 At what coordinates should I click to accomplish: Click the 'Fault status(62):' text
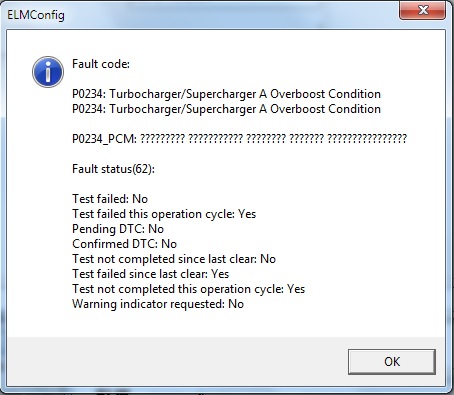113,169
